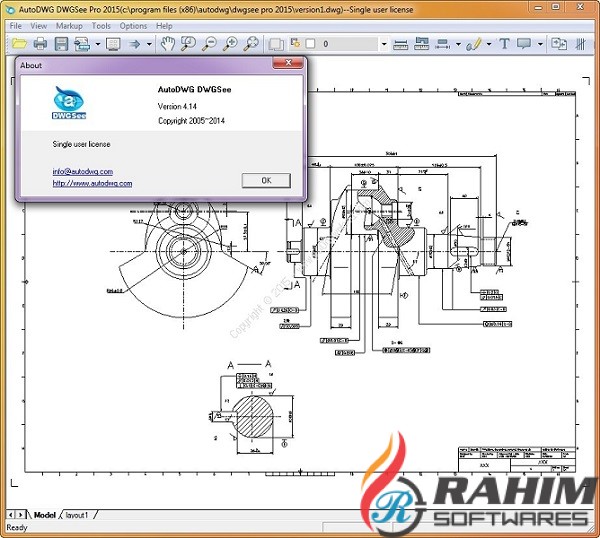This screenshot has width=600, height=538.
Task: Click the Zoom Out magnifier
Action: 209,44
